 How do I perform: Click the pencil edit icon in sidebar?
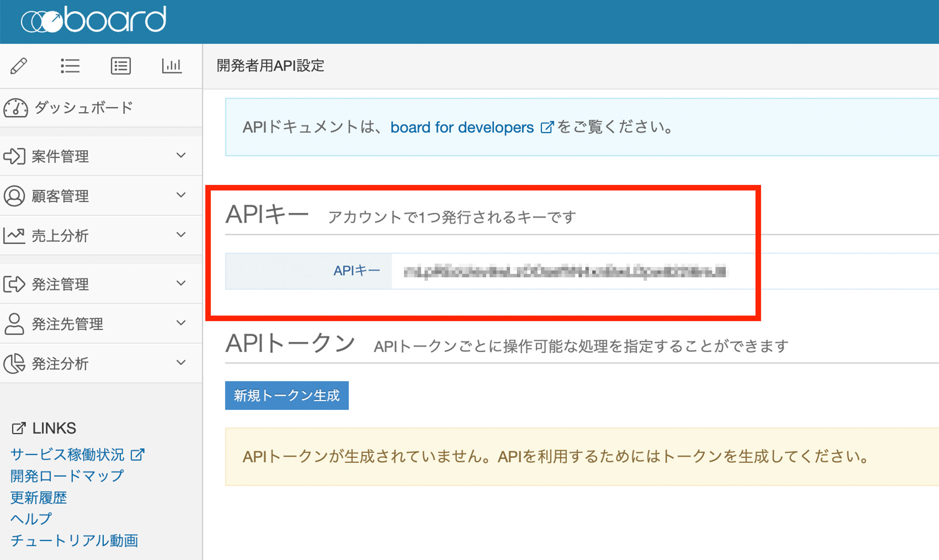pos(19,66)
